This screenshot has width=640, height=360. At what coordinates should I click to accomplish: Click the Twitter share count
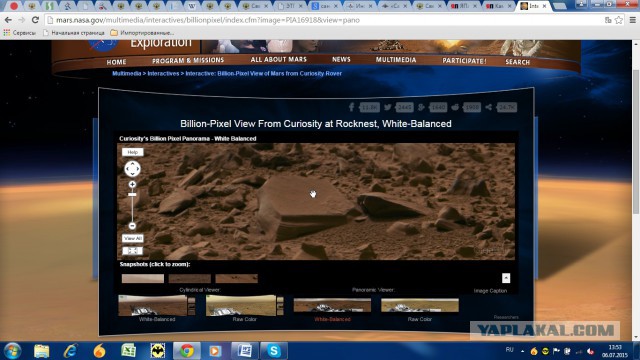coord(404,107)
